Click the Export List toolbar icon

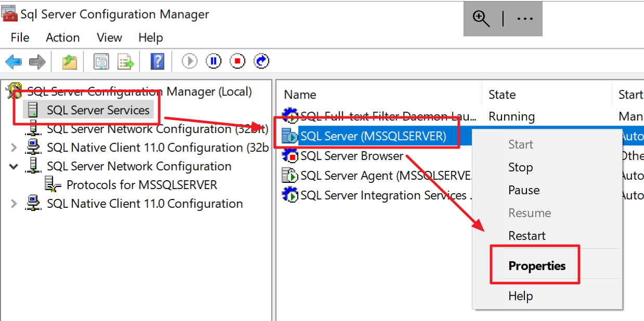(125, 61)
